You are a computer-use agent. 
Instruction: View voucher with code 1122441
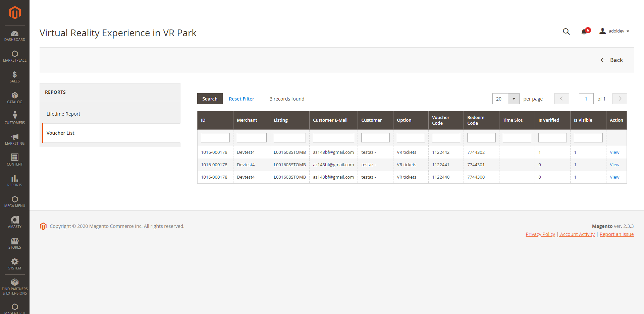pos(614,165)
